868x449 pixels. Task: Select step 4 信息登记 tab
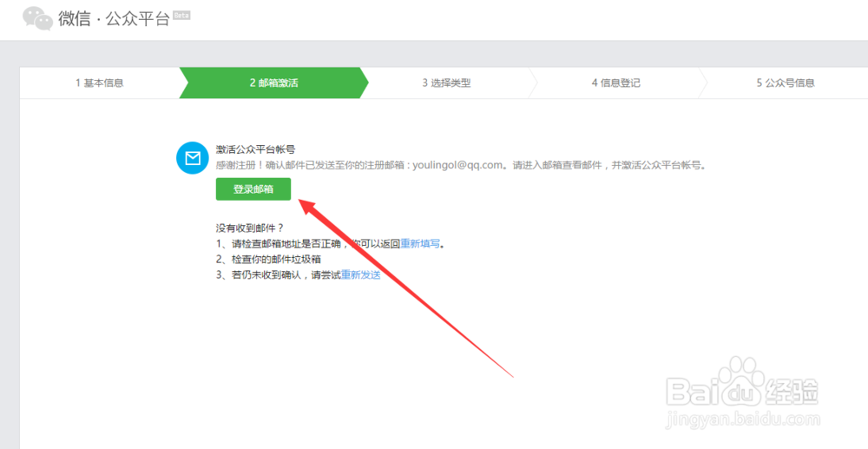pos(615,83)
